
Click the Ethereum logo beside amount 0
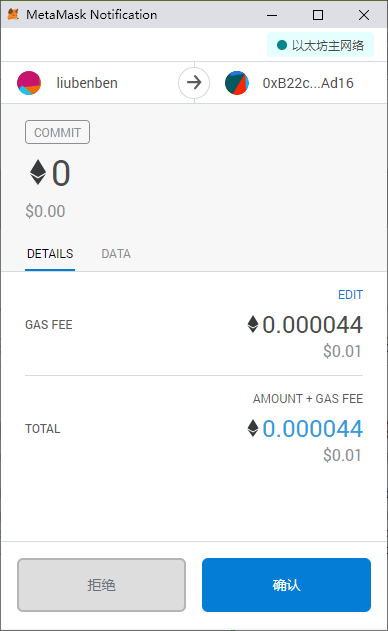tap(38, 172)
